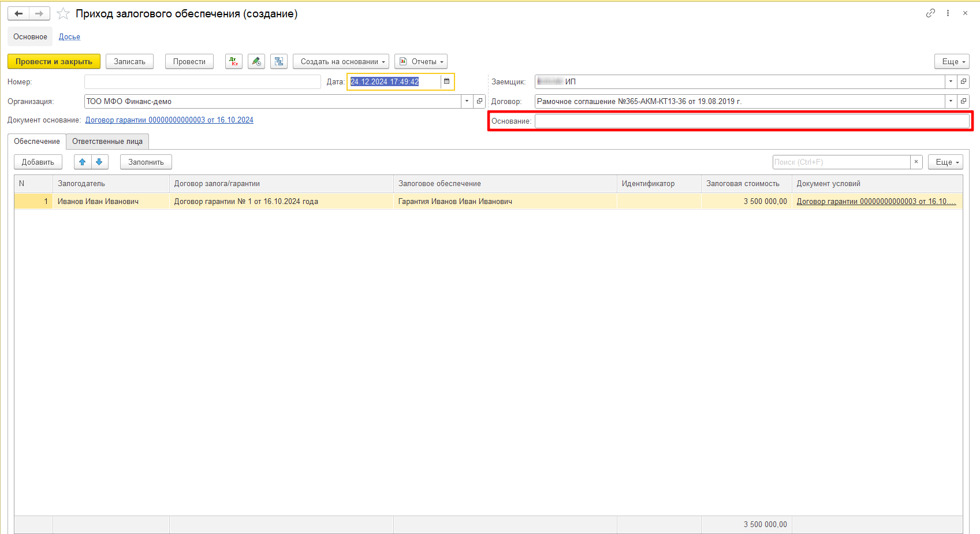Viewport: 980px width, 534px height.
Task: Click the Идентификатор column header
Action: (659, 183)
